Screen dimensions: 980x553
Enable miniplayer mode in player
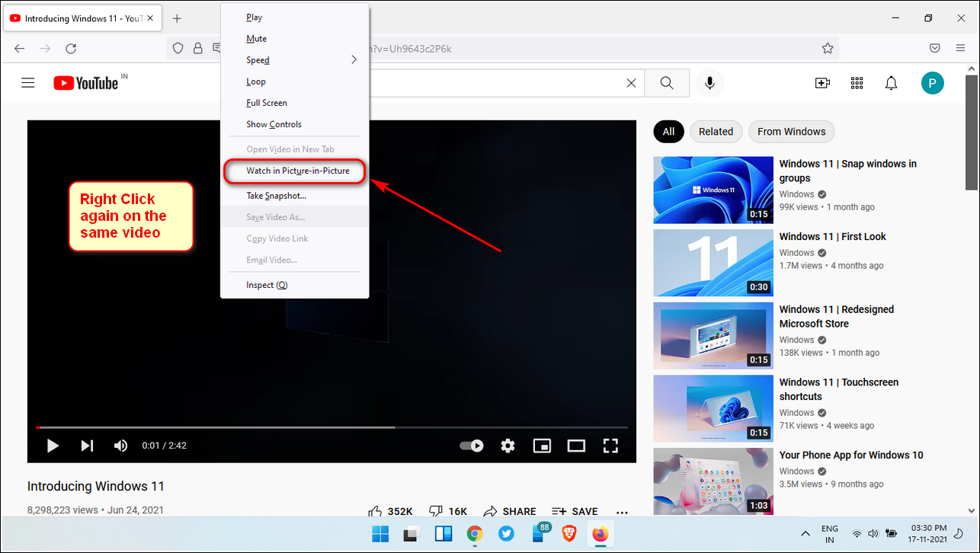542,446
